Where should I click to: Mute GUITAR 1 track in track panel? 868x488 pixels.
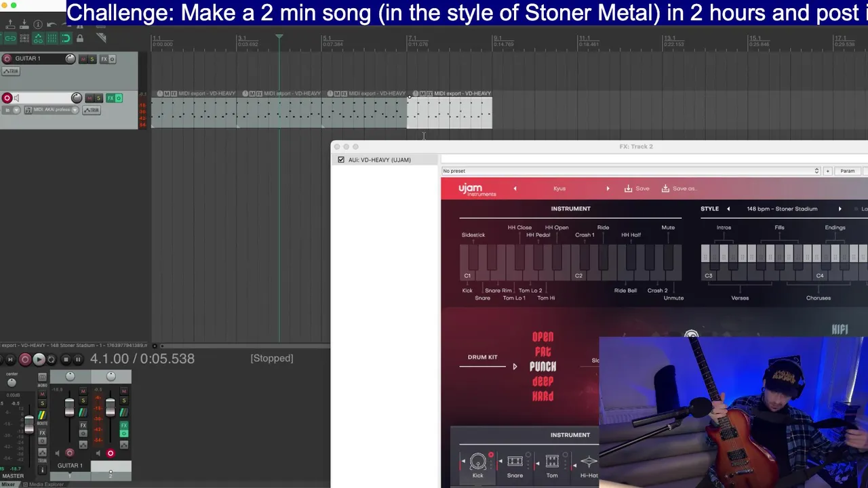[83, 59]
